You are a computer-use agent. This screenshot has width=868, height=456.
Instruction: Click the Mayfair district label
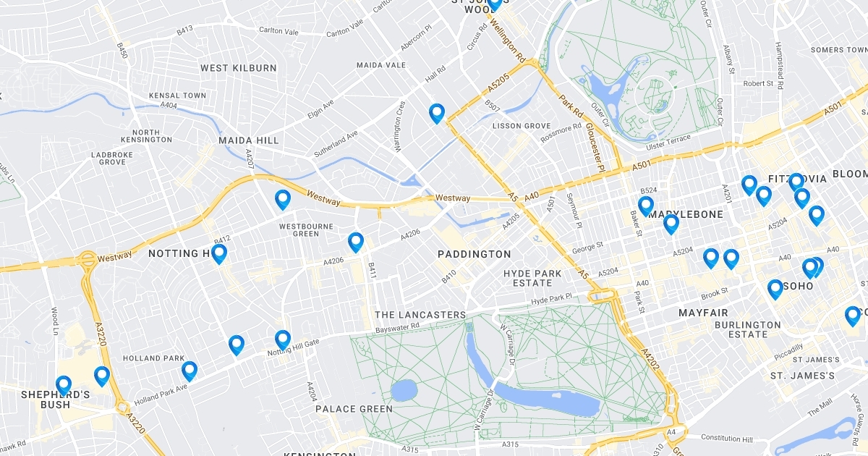click(x=703, y=313)
